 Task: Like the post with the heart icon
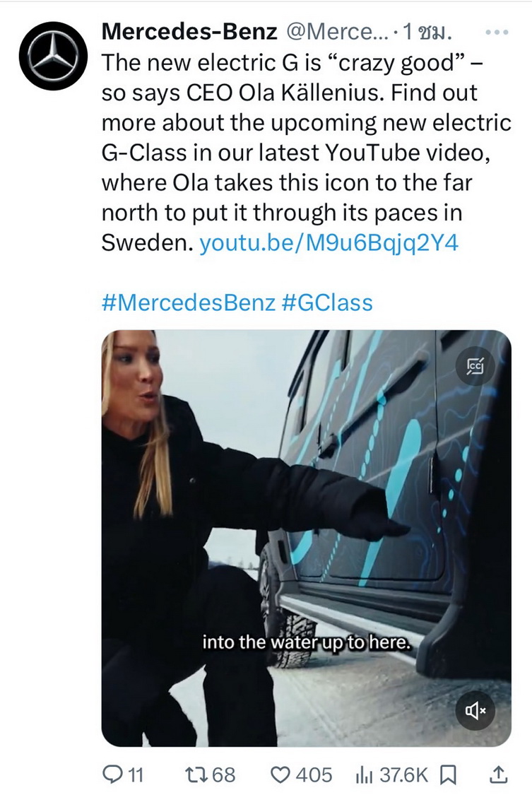pyautogui.click(x=282, y=775)
